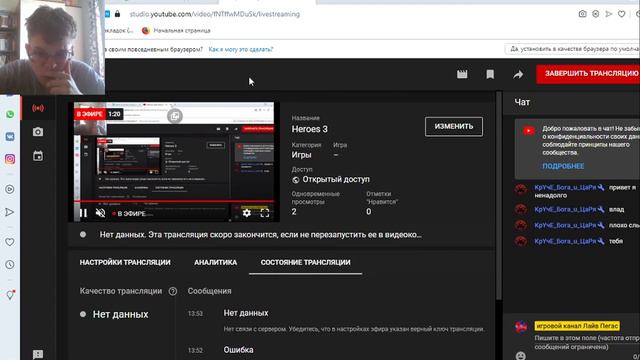Focus the chat message input field
640x360 pixels.
click(587, 342)
